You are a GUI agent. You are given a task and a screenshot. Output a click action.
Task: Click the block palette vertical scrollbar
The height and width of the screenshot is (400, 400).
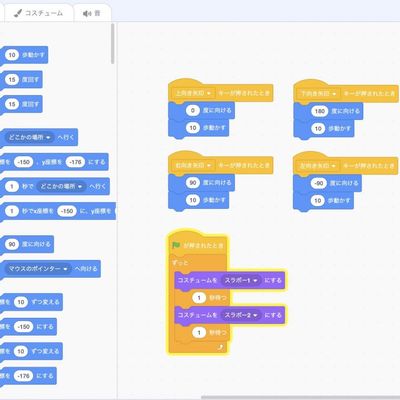pyautogui.click(x=113, y=44)
